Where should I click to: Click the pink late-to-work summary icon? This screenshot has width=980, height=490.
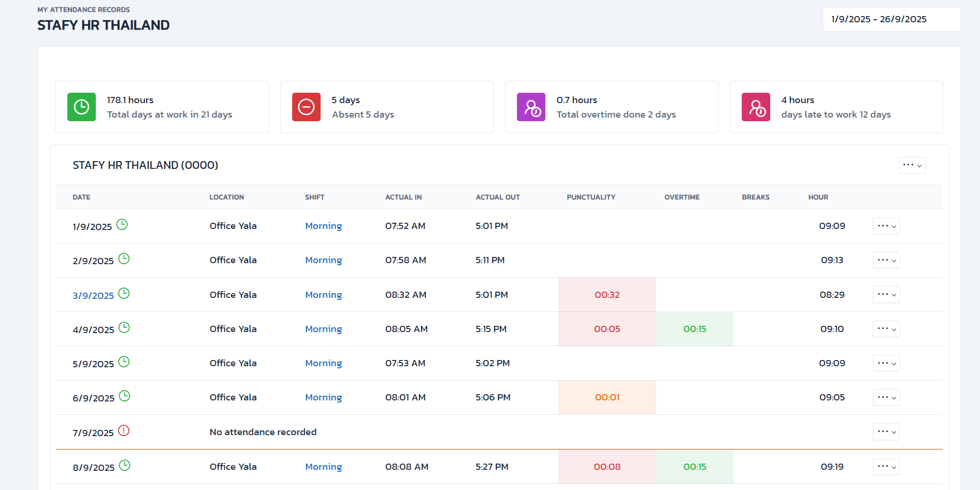[756, 107]
